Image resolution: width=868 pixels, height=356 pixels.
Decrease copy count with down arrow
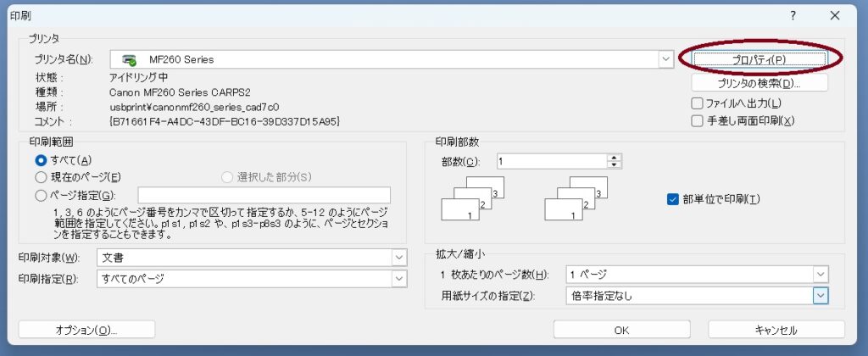[615, 164]
